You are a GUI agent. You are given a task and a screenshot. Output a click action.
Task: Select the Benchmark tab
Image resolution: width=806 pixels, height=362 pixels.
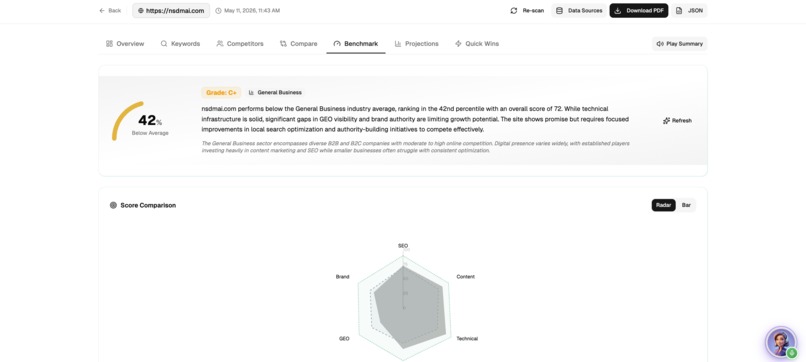coord(356,44)
